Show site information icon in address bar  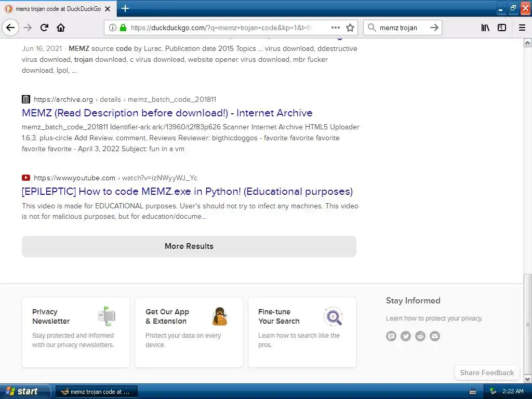(x=112, y=28)
